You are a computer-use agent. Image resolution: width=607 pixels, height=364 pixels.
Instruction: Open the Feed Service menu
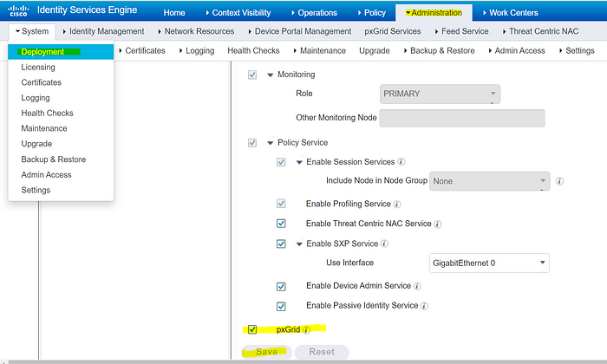coord(462,31)
